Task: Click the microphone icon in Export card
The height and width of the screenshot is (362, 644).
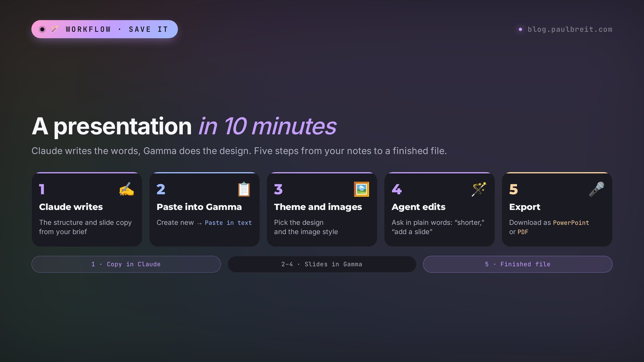Action: click(x=597, y=189)
